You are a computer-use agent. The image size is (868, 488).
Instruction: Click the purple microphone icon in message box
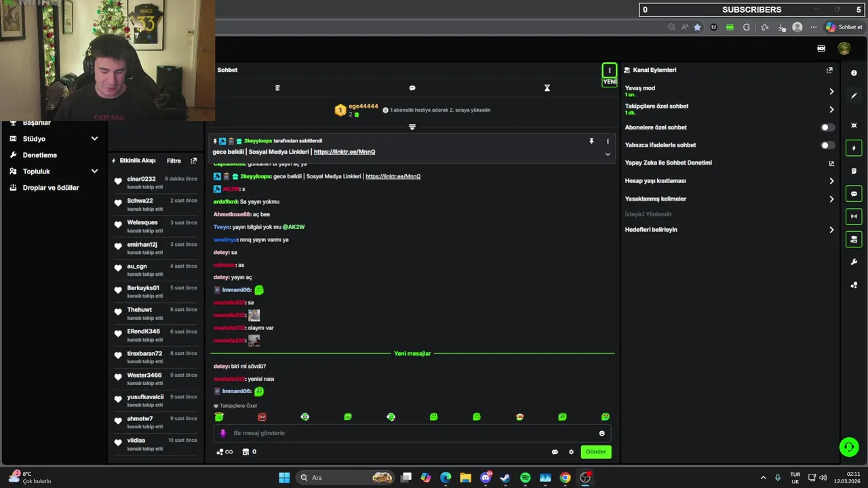point(223,433)
